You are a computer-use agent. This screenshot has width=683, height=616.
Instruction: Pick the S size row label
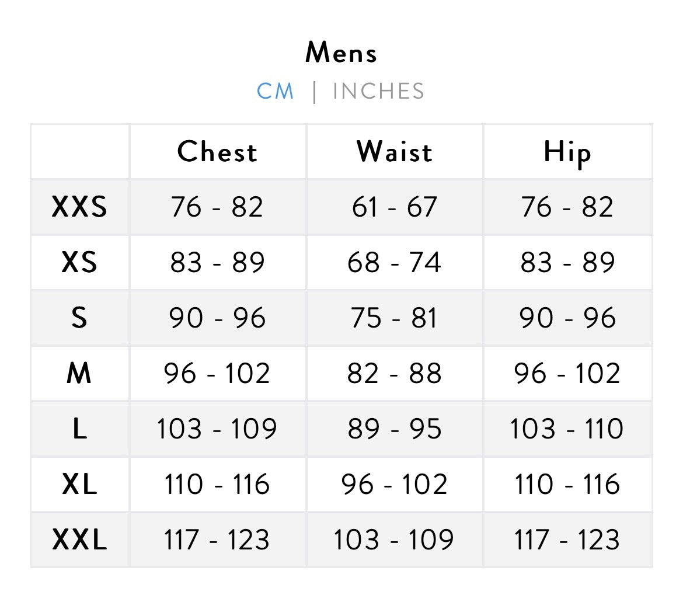pyautogui.click(x=79, y=318)
